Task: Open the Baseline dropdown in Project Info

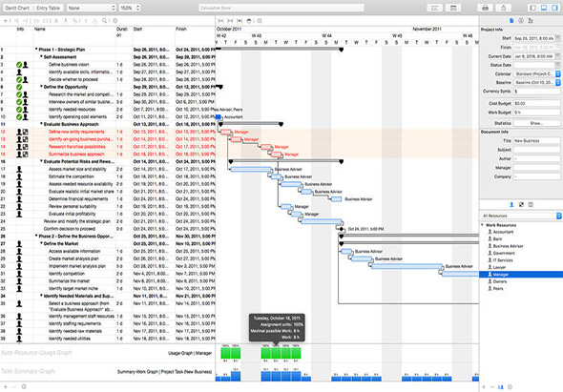Action: [x=537, y=83]
